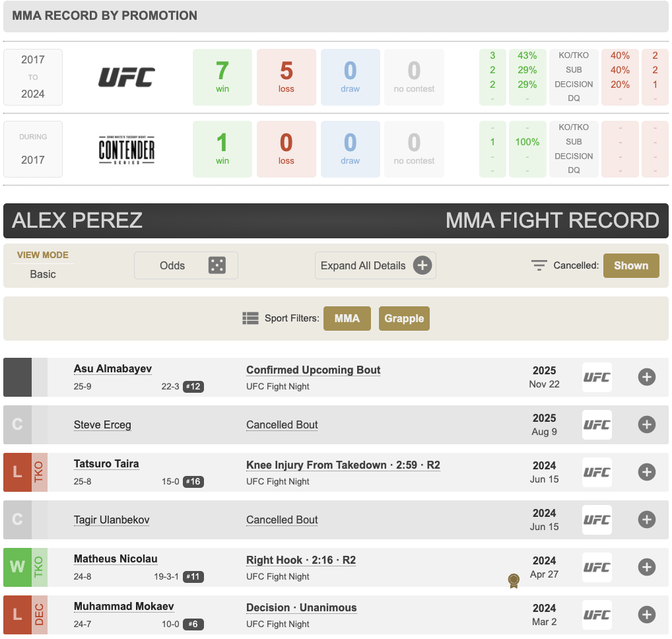Image resolution: width=672 pixels, height=639 pixels.
Task: Switch the View Mode from Basic
Action: 43,273
